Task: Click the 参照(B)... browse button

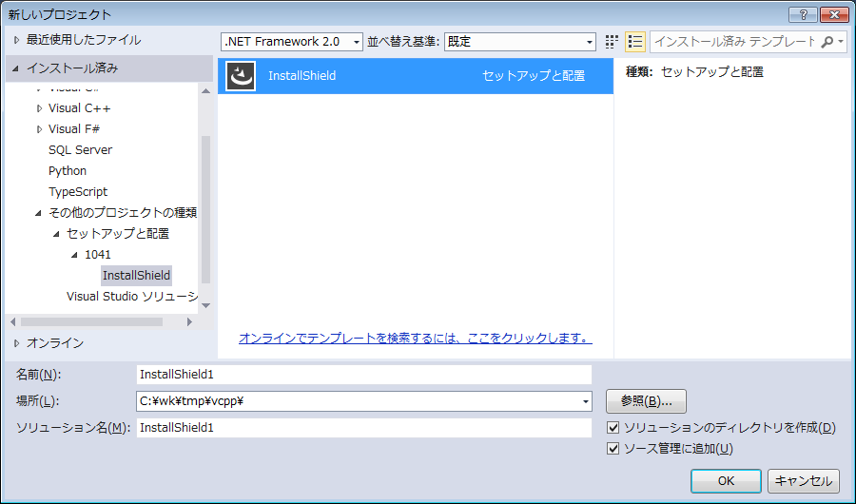Action: point(646,401)
